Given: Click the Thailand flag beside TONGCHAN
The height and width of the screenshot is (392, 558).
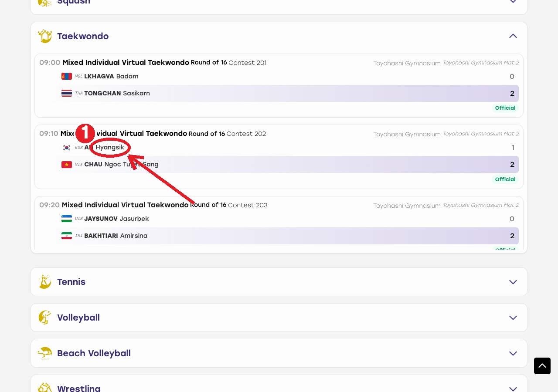Looking at the screenshot, I should click(67, 93).
